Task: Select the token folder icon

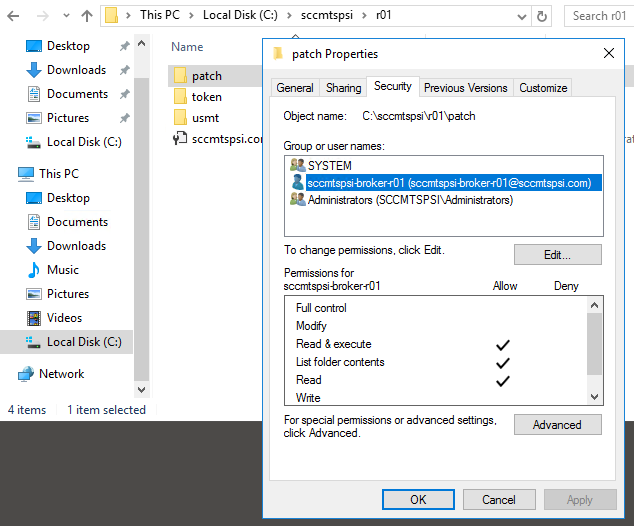Action: coord(180,97)
